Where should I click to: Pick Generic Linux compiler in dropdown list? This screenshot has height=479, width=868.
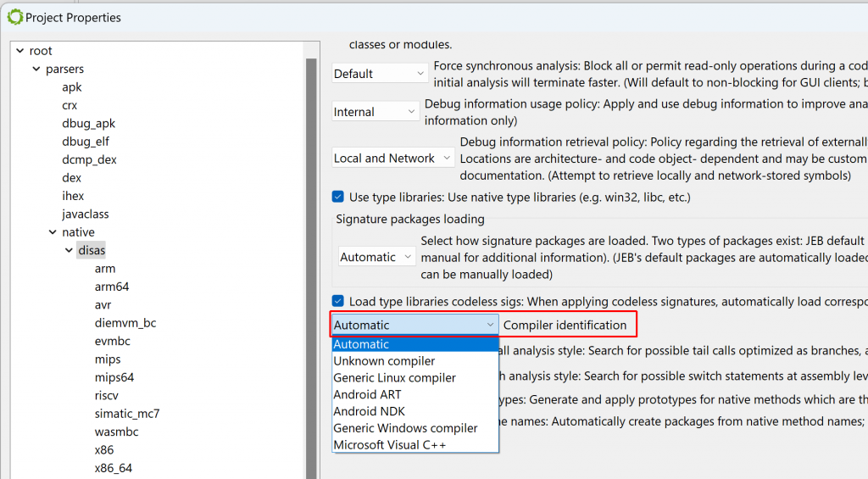tap(394, 378)
